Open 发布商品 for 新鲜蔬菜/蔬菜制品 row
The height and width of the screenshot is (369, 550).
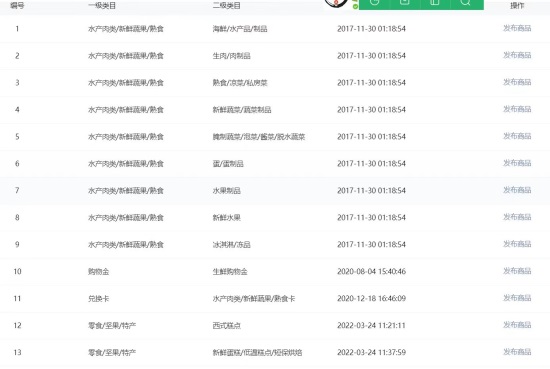[517, 109]
